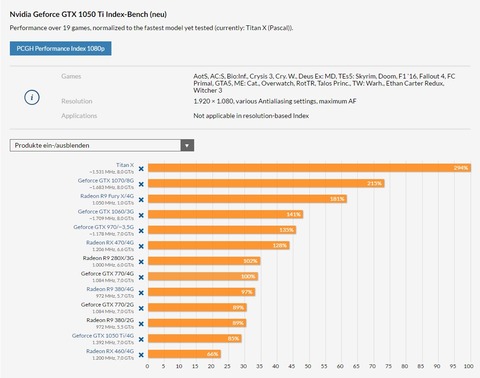Click the dropdown arrow next to Produkte
Screen dimensions: 480x378
pos(187,145)
